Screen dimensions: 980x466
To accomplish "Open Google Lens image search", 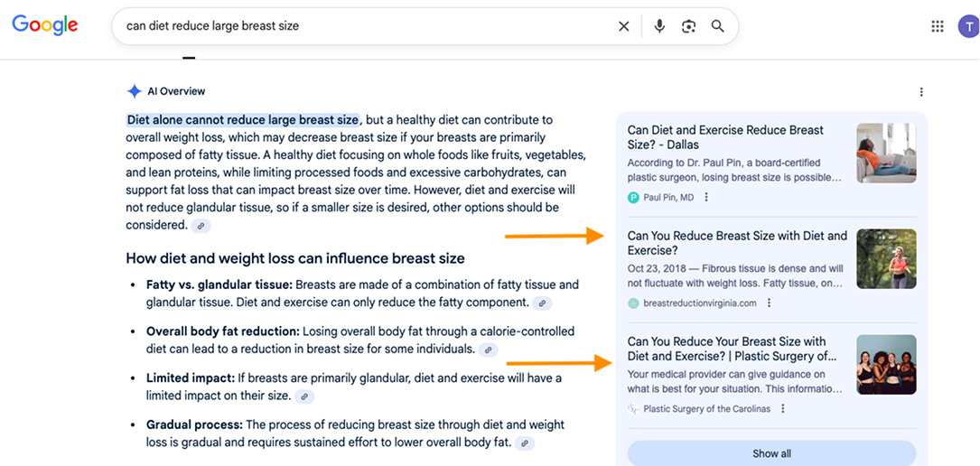I will click(688, 26).
